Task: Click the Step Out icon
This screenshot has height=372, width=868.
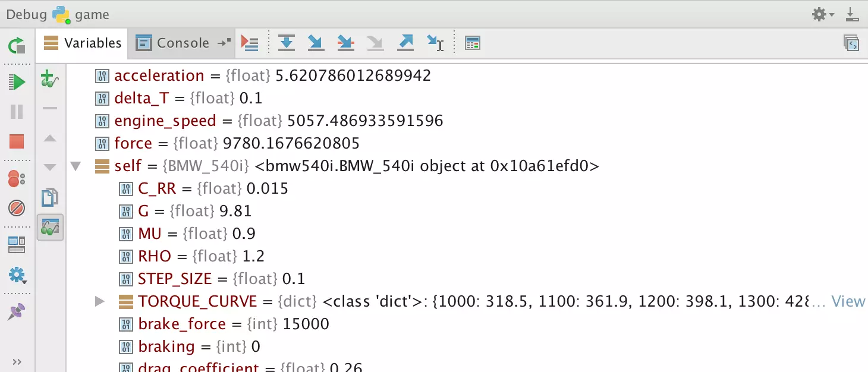Action: [x=405, y=43]
